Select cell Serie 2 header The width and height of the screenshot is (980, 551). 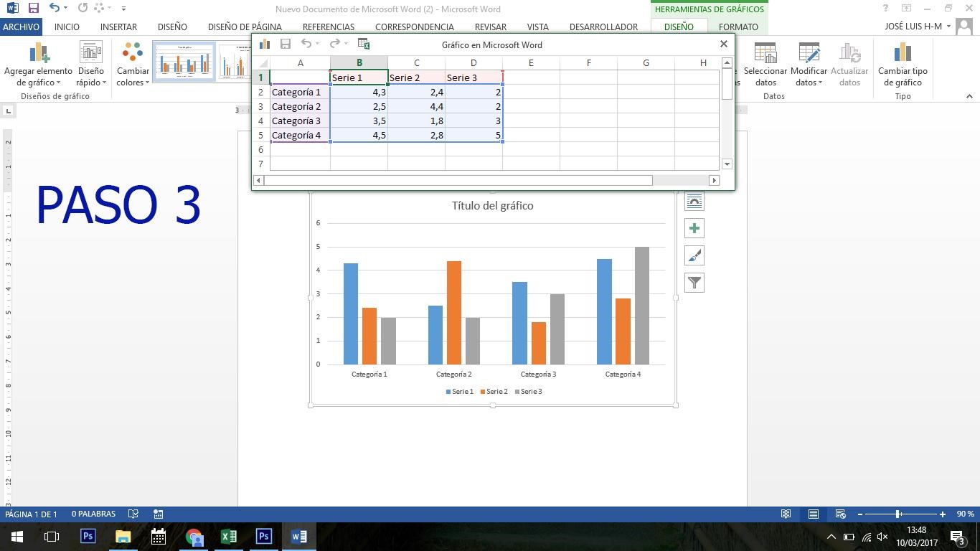416,77
